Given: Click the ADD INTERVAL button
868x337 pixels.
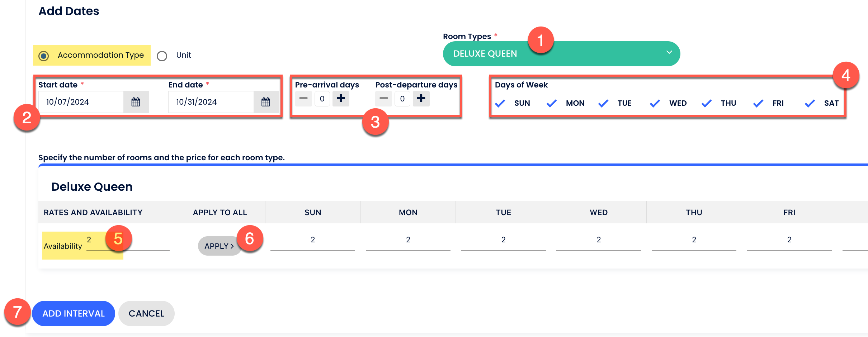Looking at the screenshot, I should 74,313.
